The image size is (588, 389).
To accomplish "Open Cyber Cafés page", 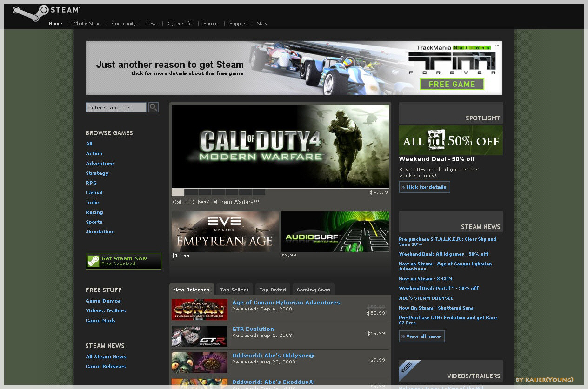I will pos(180,24).
